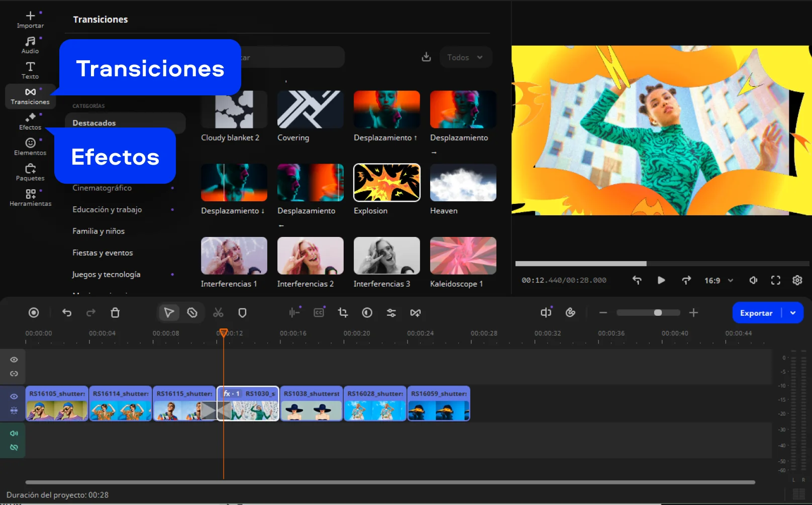The width and height of the screenshot is (812, 505).
Task: Mute the audio track
Action: (14, 433)
